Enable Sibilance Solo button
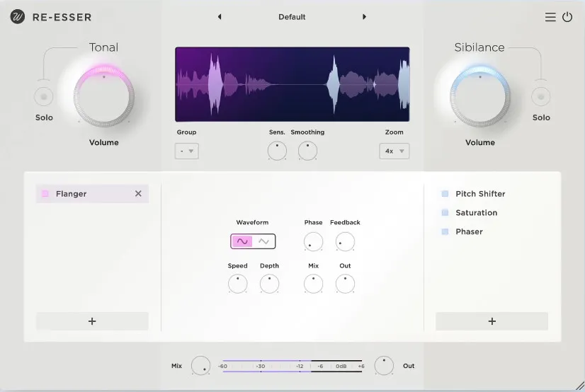Screen dimensions: 585x392 pyautogui.click(x=540, y=96)
